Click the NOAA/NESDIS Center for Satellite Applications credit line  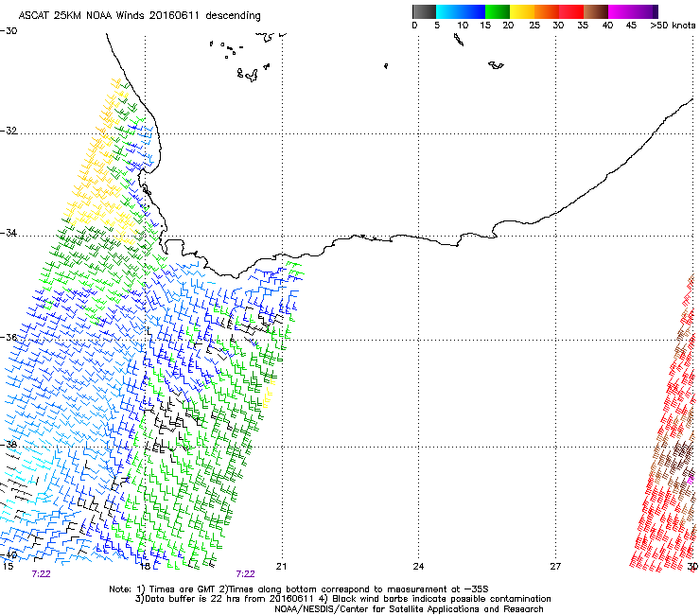pos(409,609)
